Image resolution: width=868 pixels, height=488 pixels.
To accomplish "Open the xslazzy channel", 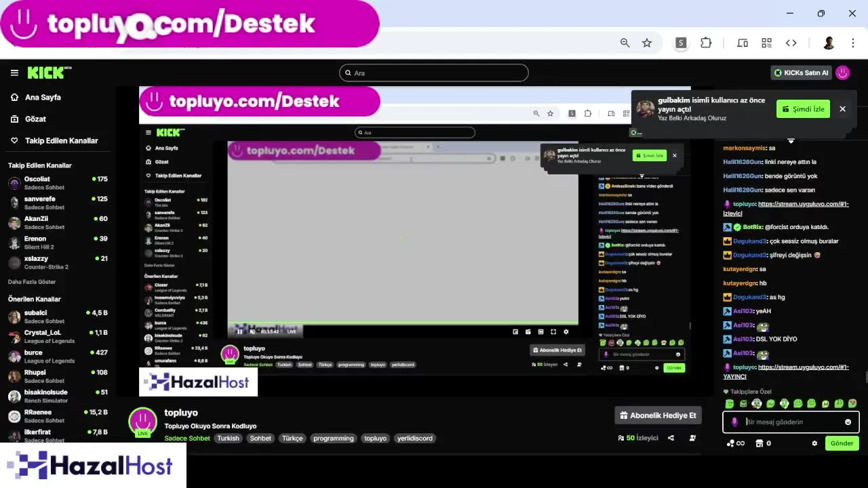I will click(x=58, y=262).
